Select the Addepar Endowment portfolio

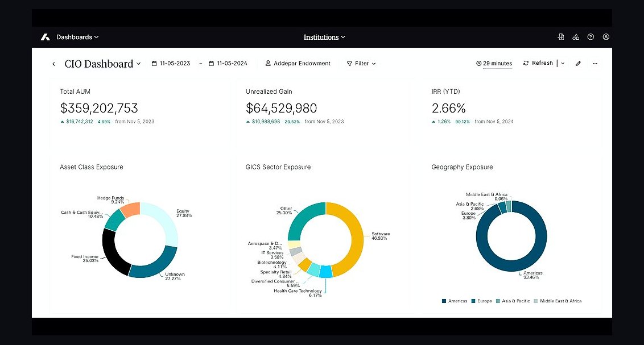coord(298,63)
